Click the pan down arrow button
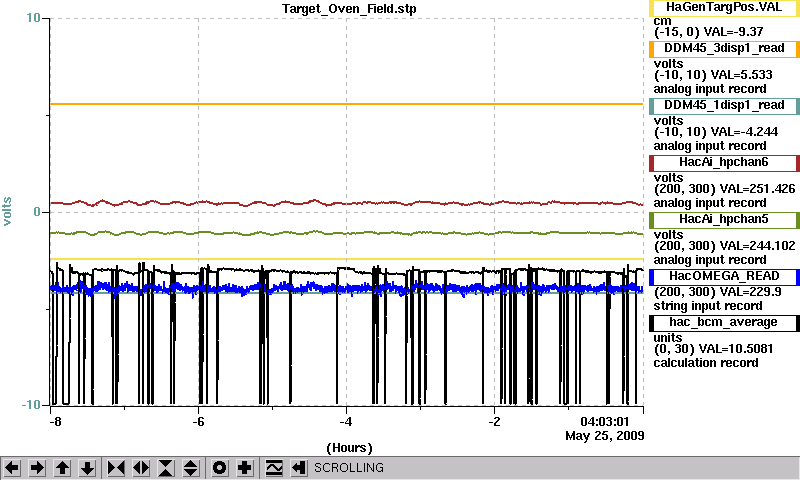Viewport: 800px width, 480px height. click(x=88, y=467)
